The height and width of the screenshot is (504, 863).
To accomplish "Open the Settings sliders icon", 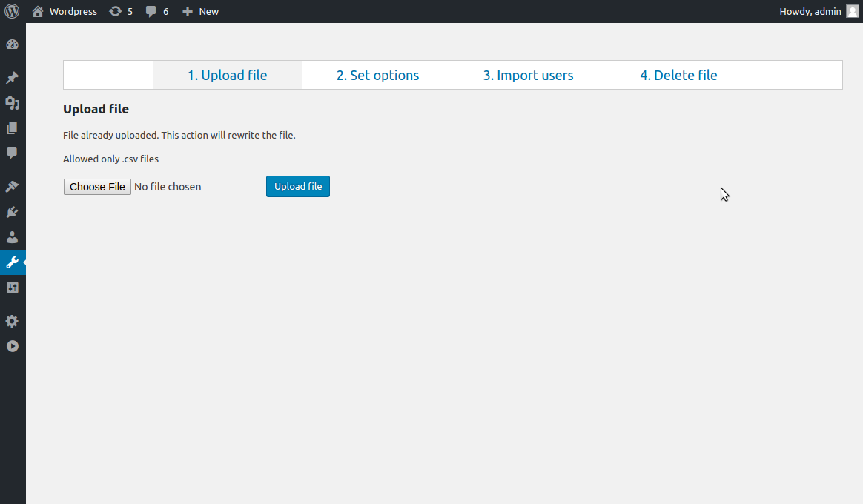I will pyautogui.click(x=12, y=288).
